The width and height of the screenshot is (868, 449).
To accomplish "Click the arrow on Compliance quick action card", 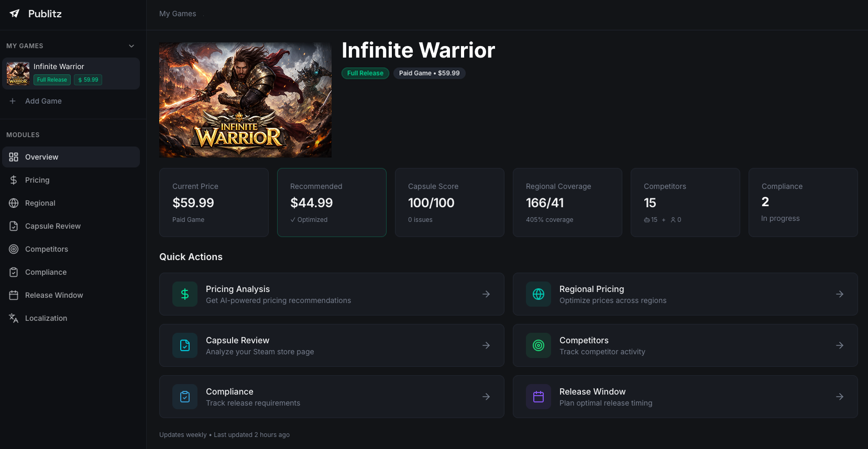I will (x=486, y=397).
